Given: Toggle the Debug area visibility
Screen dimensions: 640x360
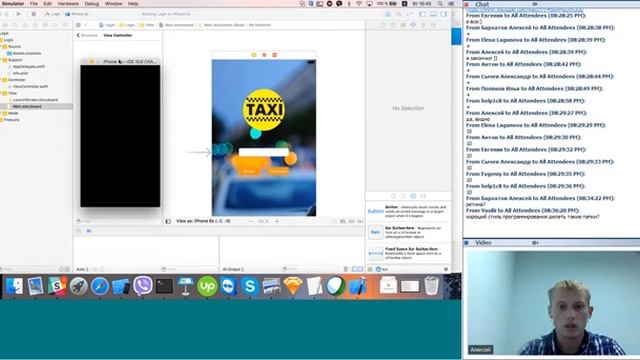Looking at the screenshot, I should click(433, 14).
